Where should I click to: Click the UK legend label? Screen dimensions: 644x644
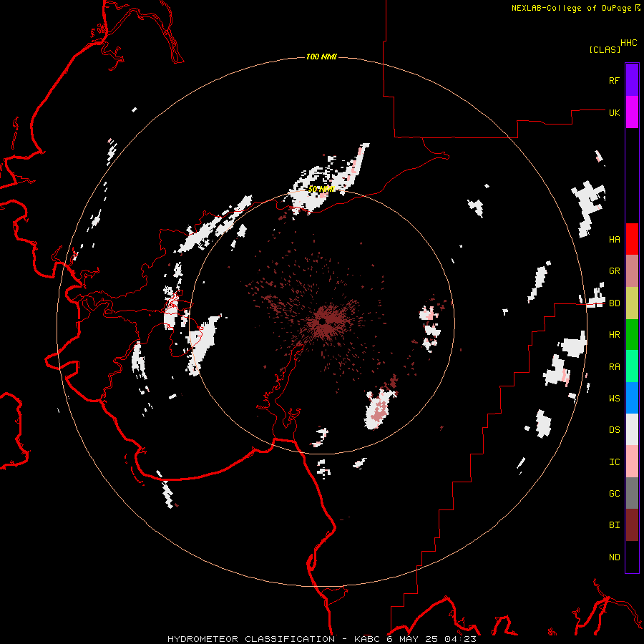tap(614, 112)
